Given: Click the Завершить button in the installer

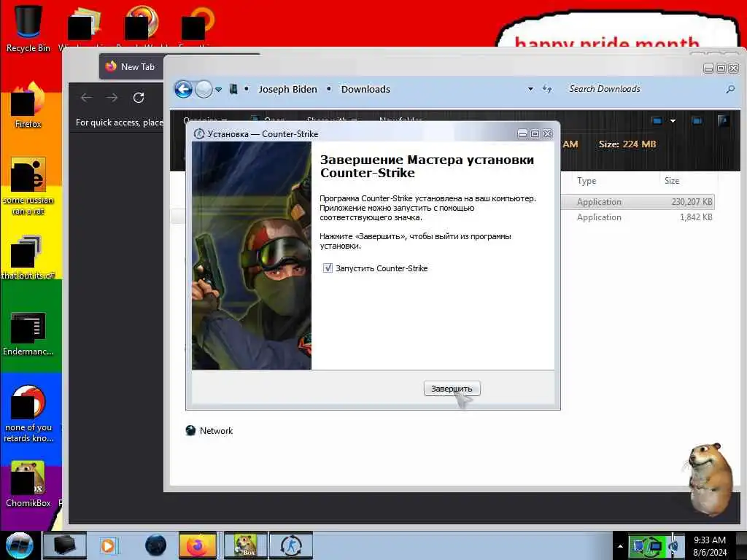Looking at the screenshot, I should pyautogui.click(x=452, y=389).
